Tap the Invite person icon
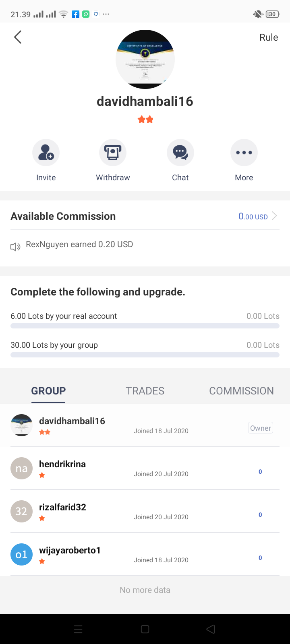 tap(46, 153)
